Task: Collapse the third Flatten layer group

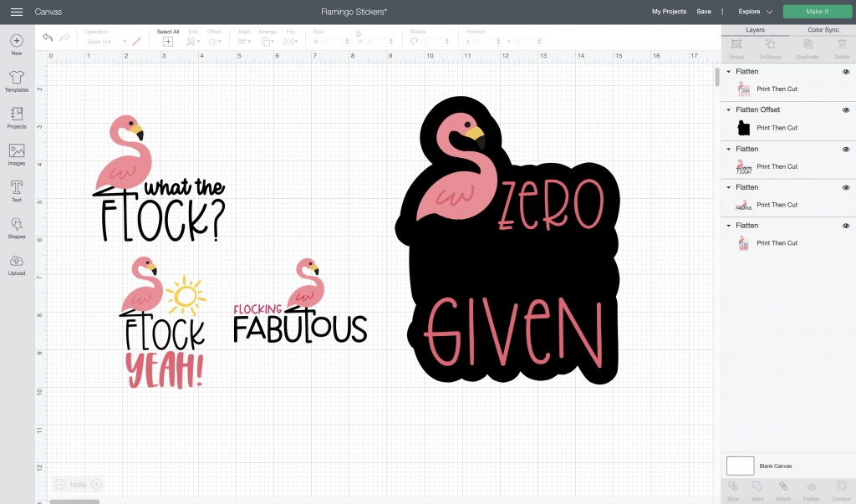Action: click(x=728, y=149)
